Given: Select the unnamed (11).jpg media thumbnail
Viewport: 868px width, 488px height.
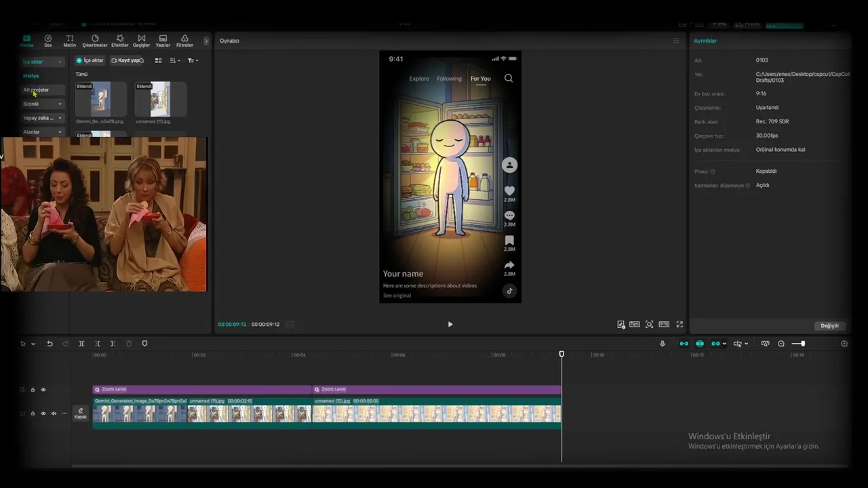Looking at the screenshot, I should point(160,100).
